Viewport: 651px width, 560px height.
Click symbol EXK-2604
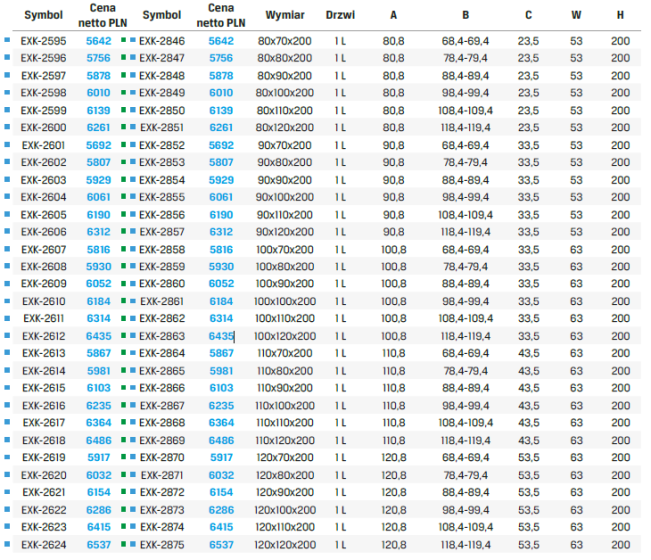43,198
